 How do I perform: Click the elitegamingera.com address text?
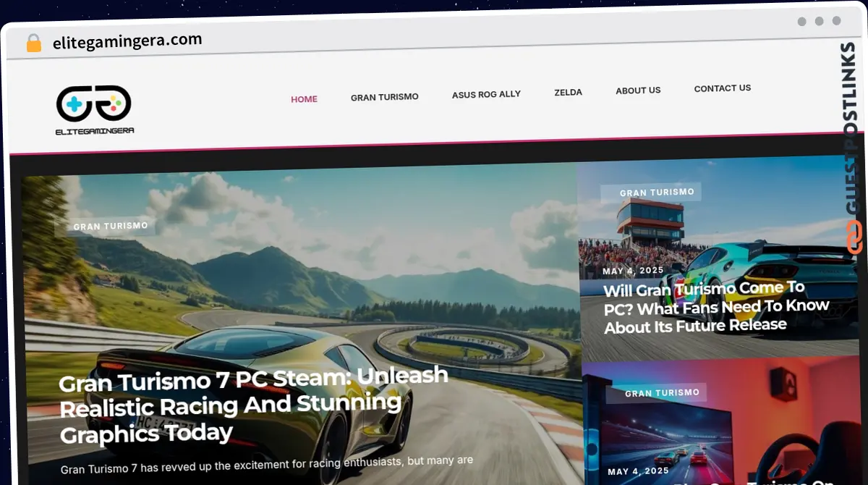[127, 41]
